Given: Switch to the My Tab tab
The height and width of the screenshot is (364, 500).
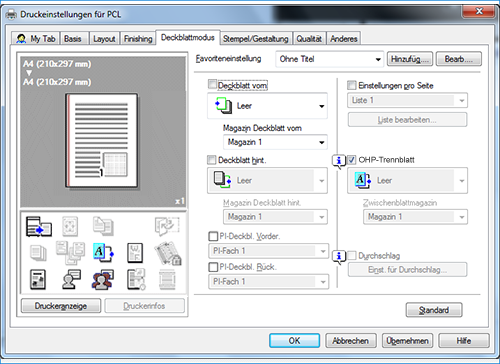Looking at the screenshot, I should click(36, 39).
